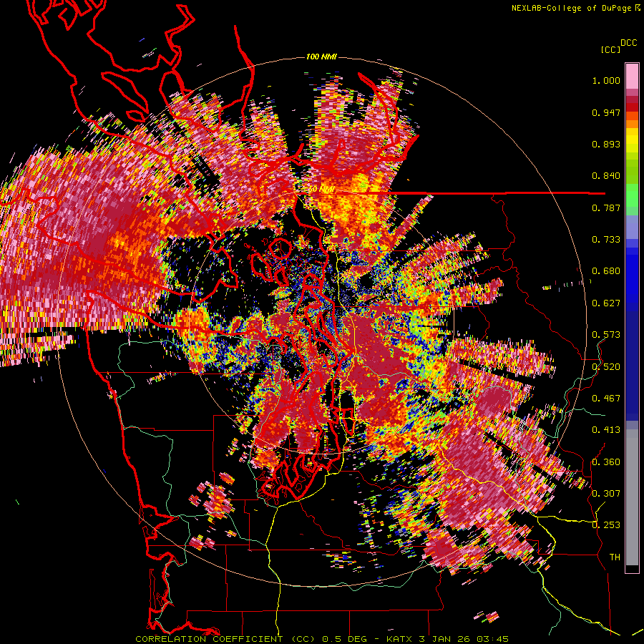Click the KATX radar site identifier
Viewport: 644px width, 644px height.
(x=401, y=639)
